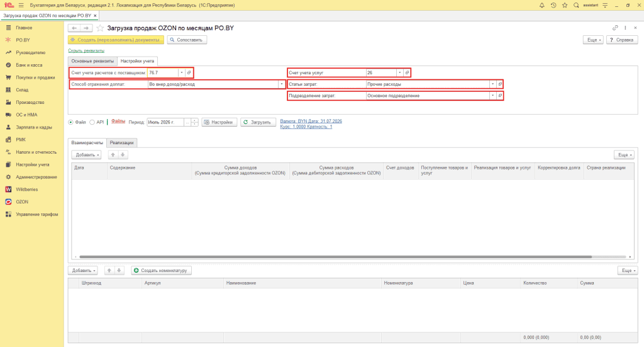Open Файлы link
This screenshot has width=644, height=347.
(x=118, y=122)
